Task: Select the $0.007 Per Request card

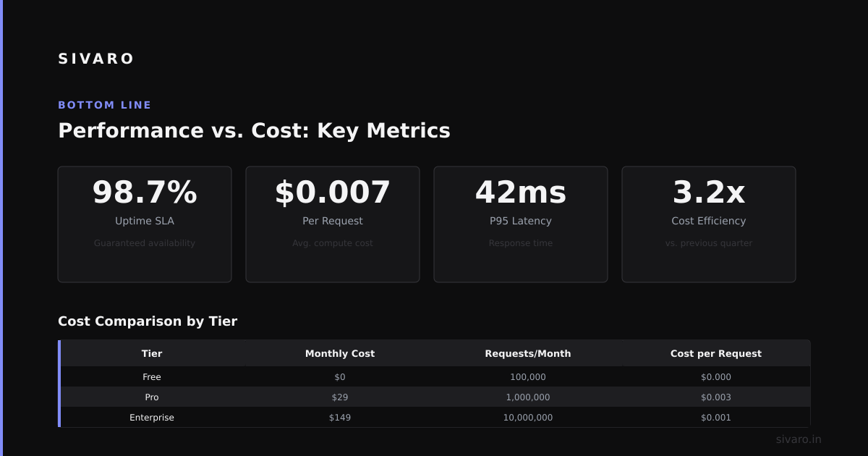Action: point(333,224)
